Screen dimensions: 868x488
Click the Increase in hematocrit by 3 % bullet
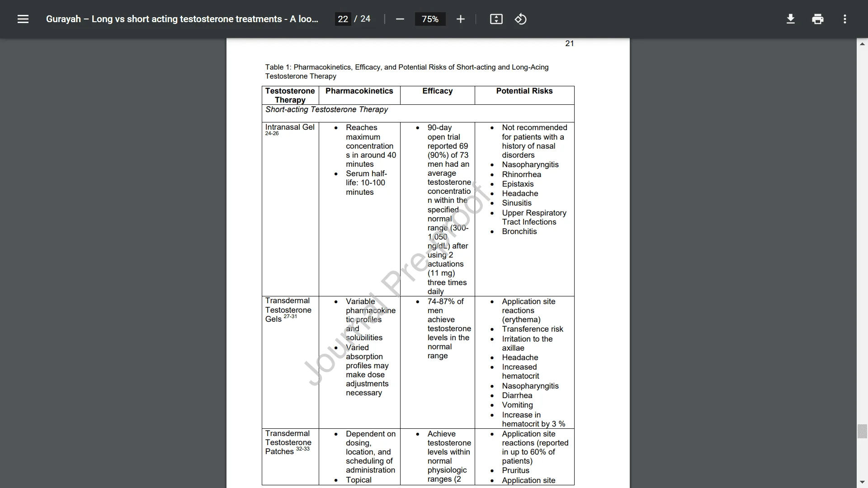[533, 419]
